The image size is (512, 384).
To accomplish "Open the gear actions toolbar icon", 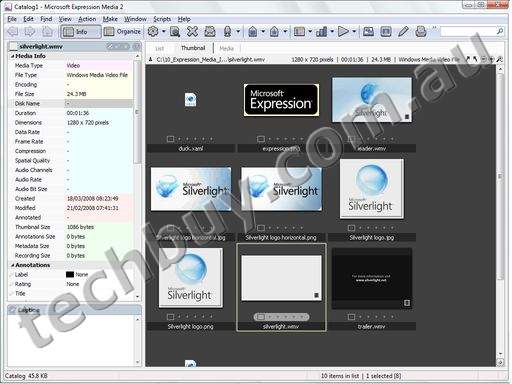I will 153,32.
